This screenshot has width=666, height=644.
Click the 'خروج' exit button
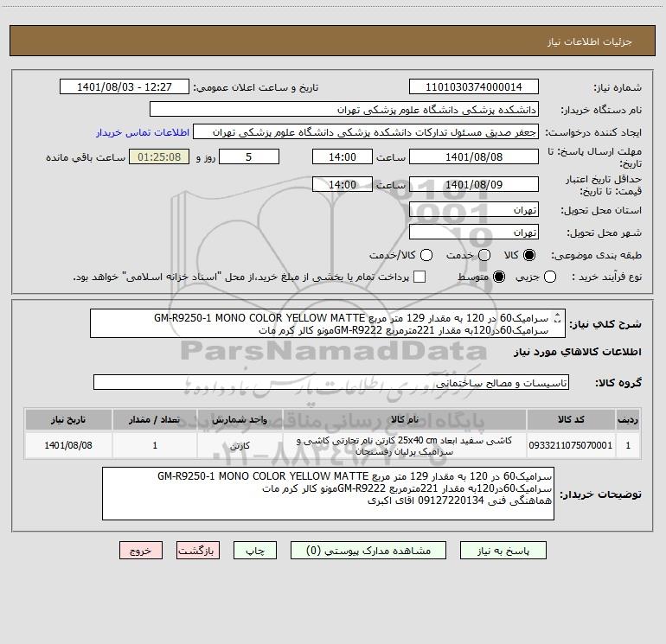pyautogui.click(x=141, y=551)
